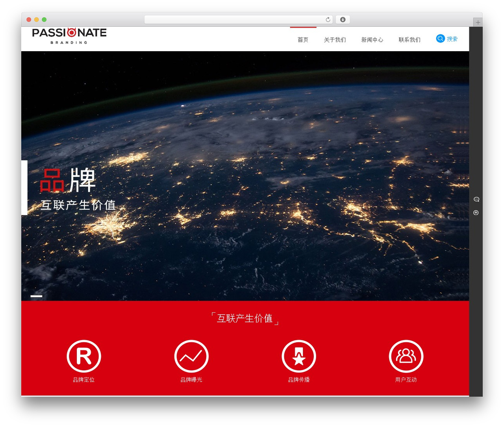Click the slider indicator dash on banner

click(x=37, y=296)
